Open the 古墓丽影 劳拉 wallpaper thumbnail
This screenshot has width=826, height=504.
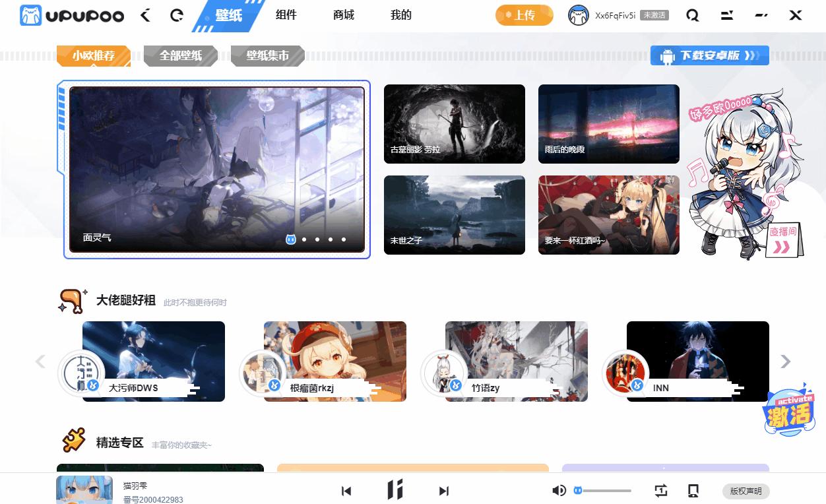point(454,123)
